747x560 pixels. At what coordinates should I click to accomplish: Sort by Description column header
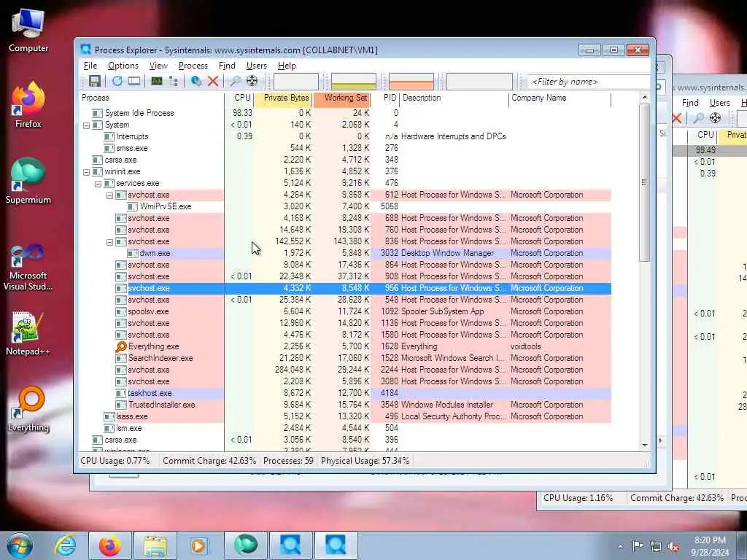pyautogui.click(x=454, y=98)
